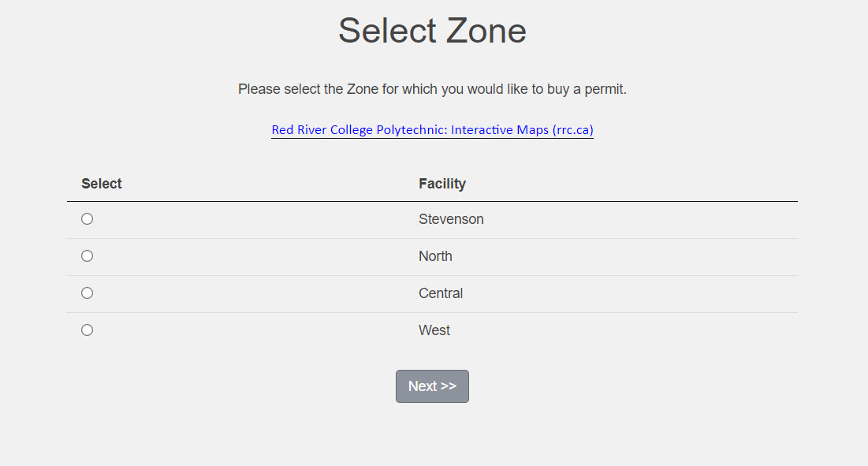The height and width of the screenshot is (466, 868).
Task: Click the '>>' arrows on the Next button
Action: pyautogui.click(x=449, y=386)
